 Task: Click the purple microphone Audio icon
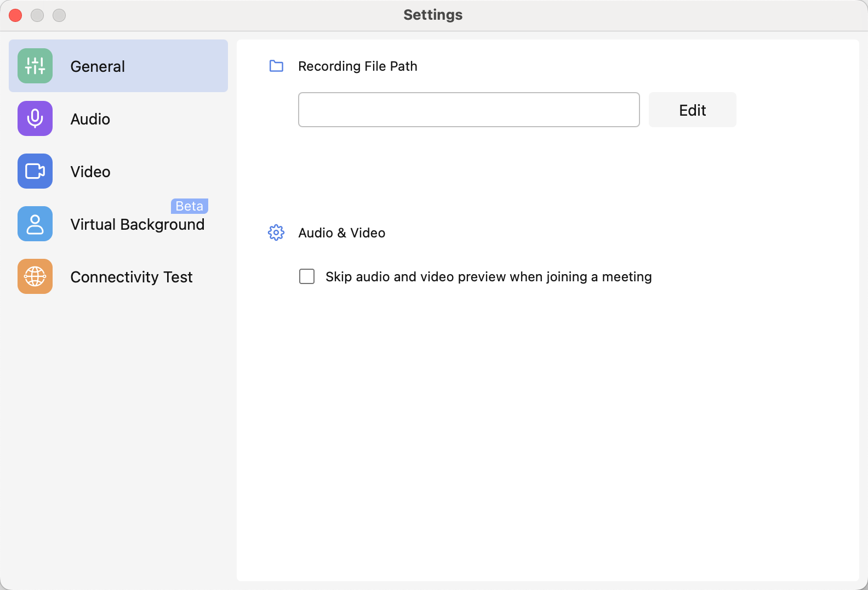[x=35, y=118]
